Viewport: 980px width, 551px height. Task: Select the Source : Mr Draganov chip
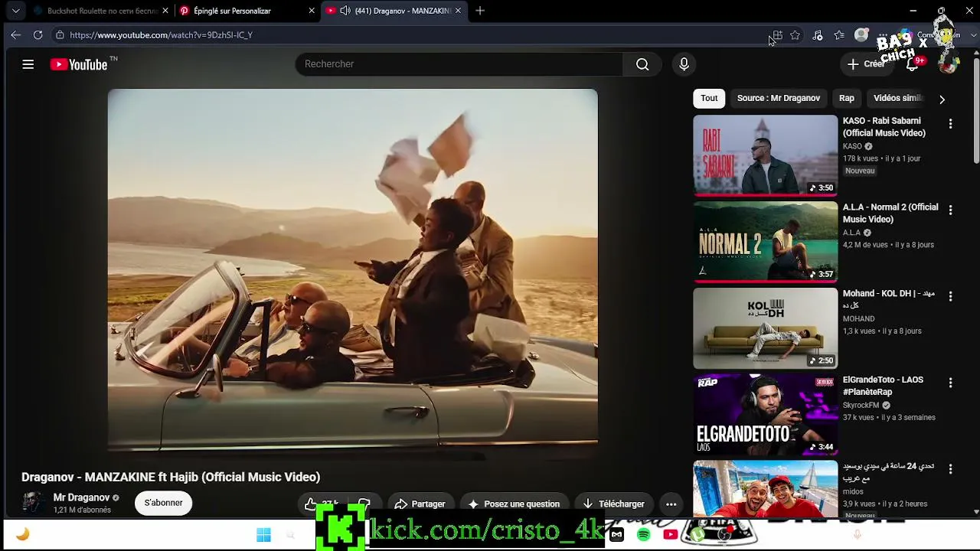[x=779, y=98]
